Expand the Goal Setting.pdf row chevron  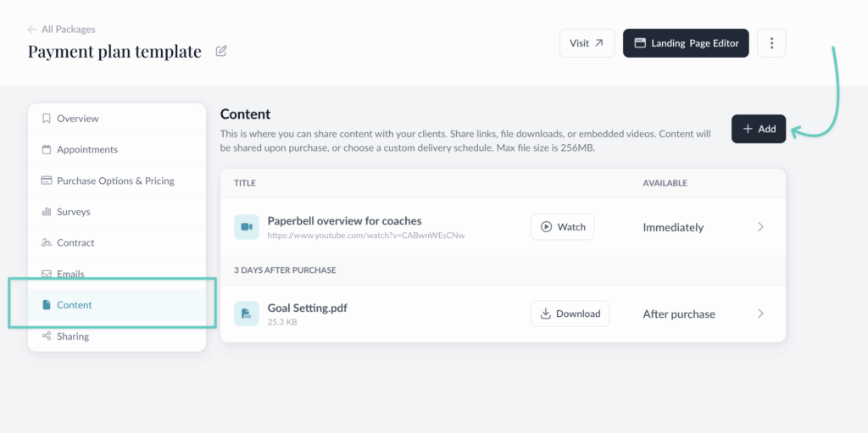click(x=760, y=314)
